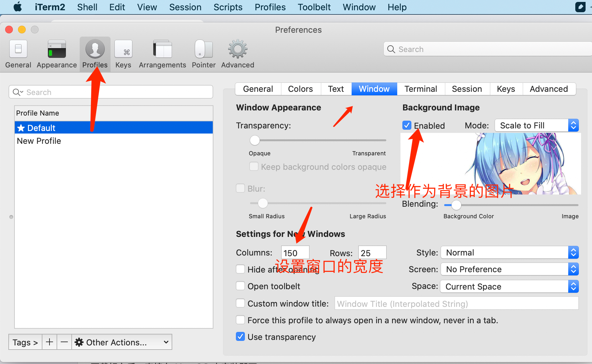Open the Appearance preferences pane
The width and height of the screenshot is (592, 364).
(57, 54)
